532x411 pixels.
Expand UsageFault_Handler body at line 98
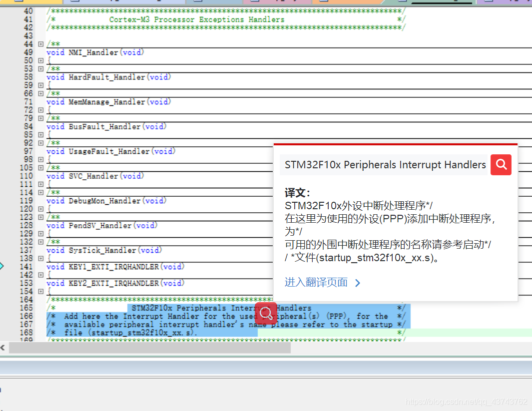click(x=41, y=160)
